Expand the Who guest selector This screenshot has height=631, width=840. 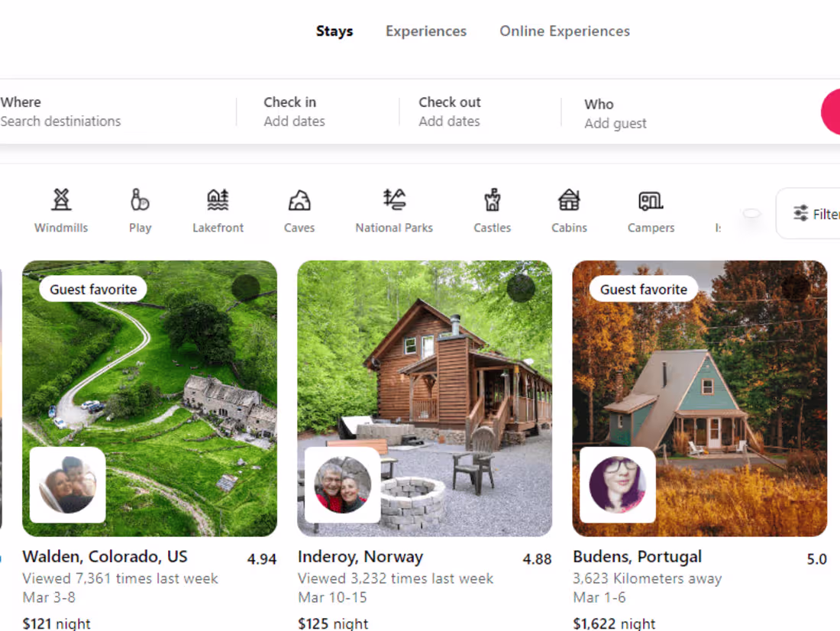(615, 112)
